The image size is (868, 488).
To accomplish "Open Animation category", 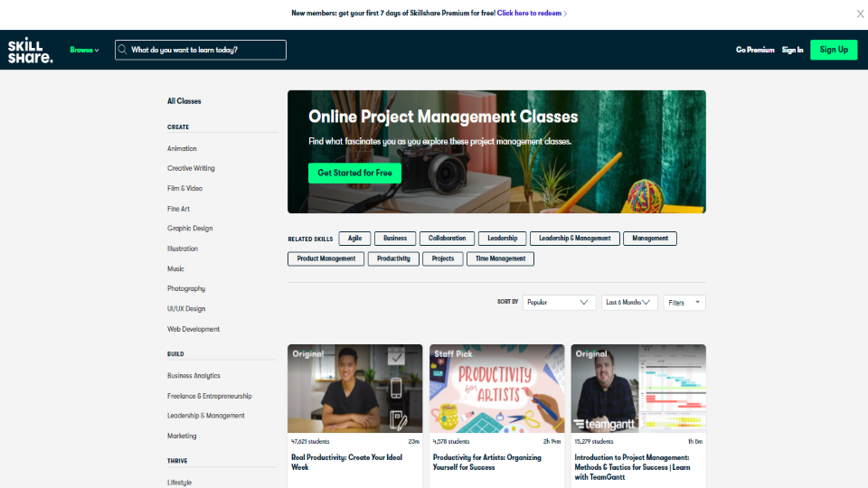I will (x=182, y=148).
